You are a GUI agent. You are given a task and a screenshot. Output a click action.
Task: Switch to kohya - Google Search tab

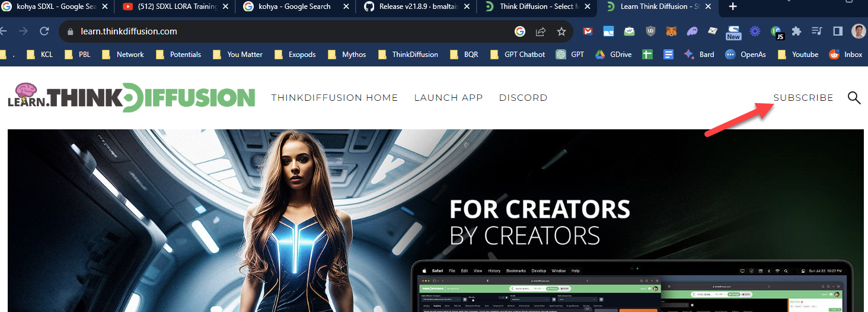(296, 7)
